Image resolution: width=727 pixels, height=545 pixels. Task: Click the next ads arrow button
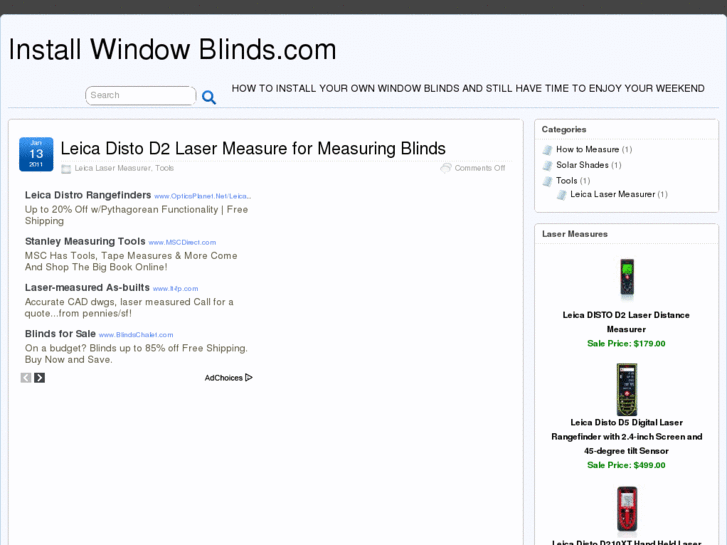coord(39,378)
